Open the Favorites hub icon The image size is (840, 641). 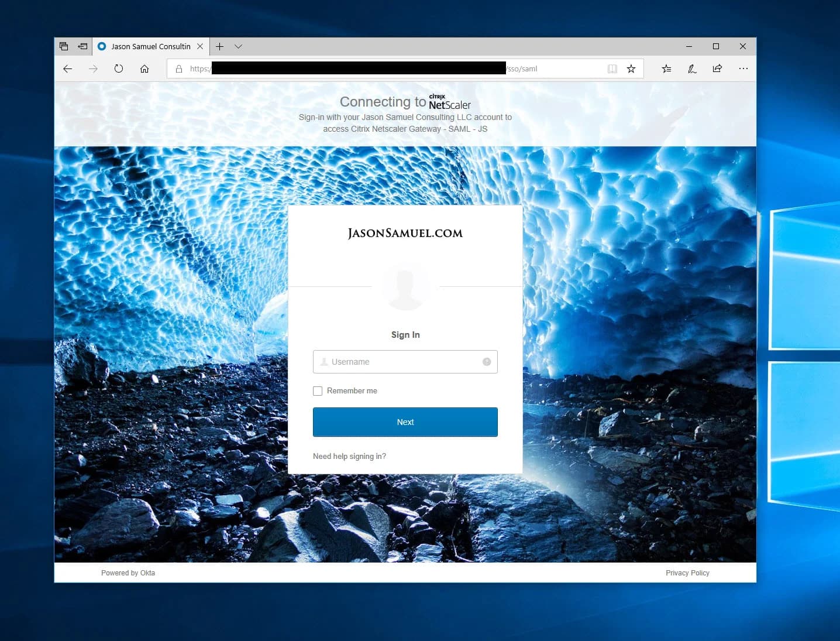(x=666, y=68)
